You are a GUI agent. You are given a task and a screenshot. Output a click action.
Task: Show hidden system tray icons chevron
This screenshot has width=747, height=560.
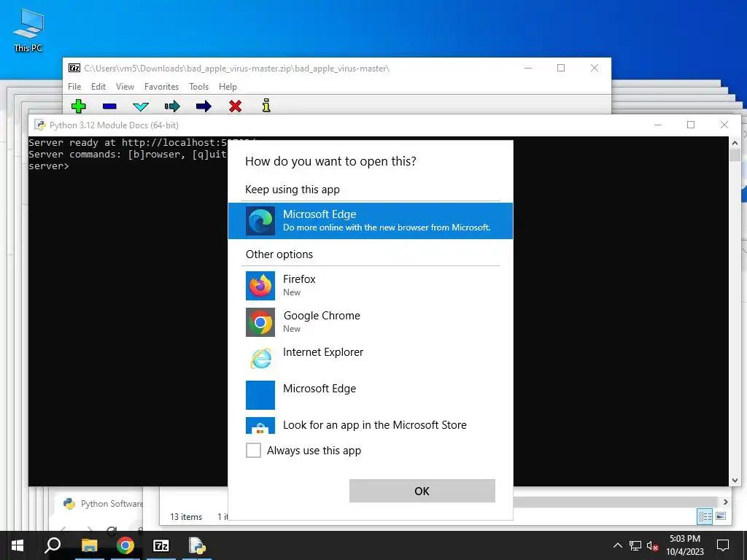(617, 545)
